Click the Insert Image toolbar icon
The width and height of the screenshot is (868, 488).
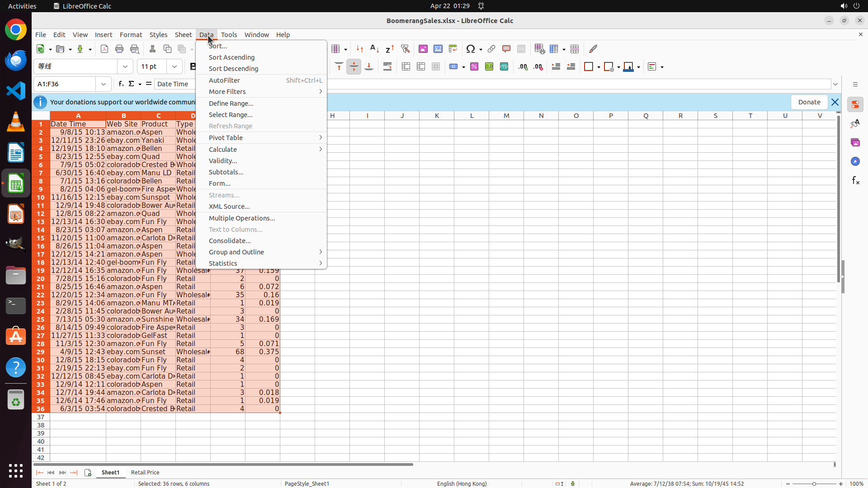[423, 49]
